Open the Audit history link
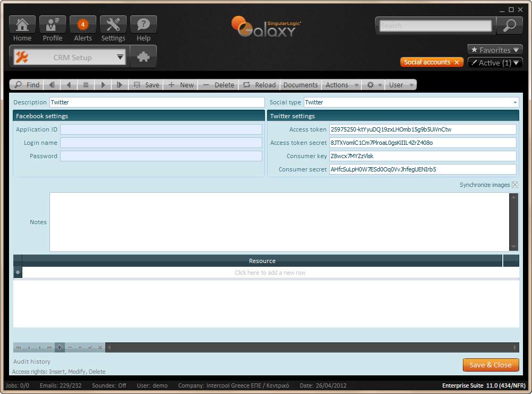 click(x=32, y=362)
